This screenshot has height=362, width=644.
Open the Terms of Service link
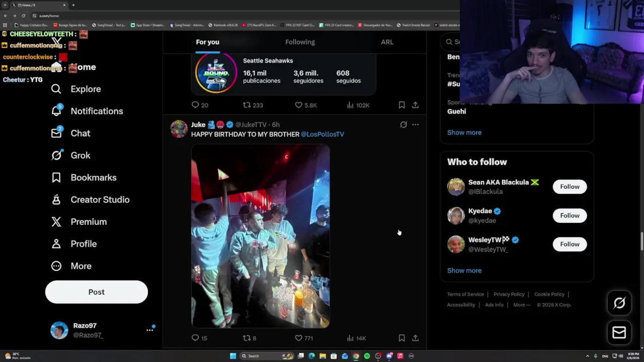point(465,294)
